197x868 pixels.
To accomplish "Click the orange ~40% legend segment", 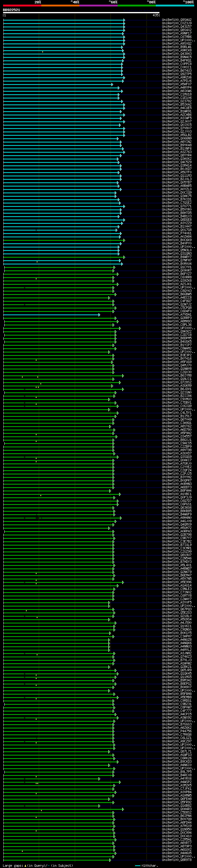I will [x=60, y=6].
